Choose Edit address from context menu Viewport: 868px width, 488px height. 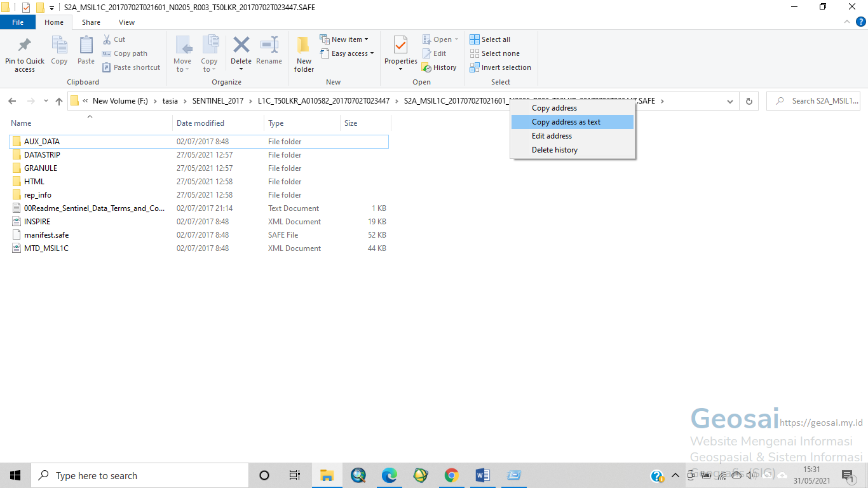[x=573, y=136]
